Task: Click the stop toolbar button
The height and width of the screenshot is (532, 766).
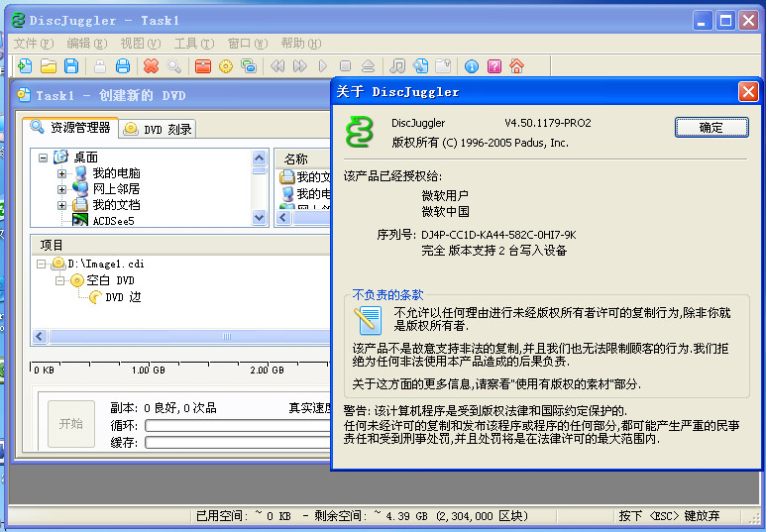Action: coord(346,66)
